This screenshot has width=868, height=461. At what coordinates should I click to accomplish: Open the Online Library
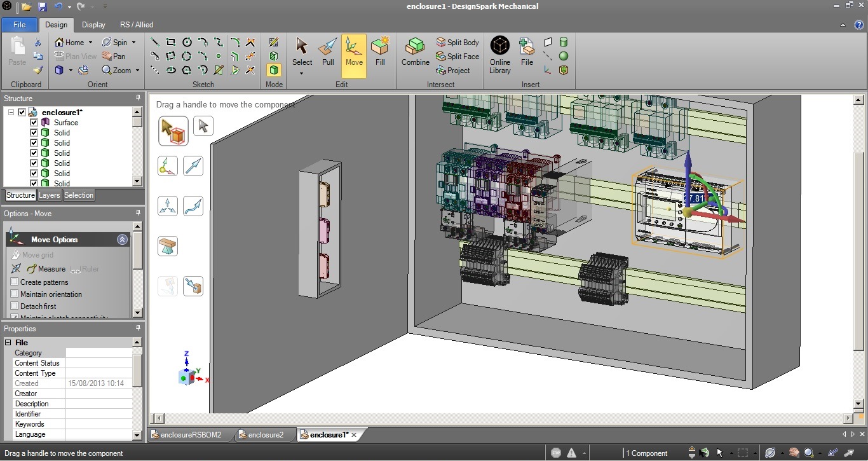click(500, 53)
